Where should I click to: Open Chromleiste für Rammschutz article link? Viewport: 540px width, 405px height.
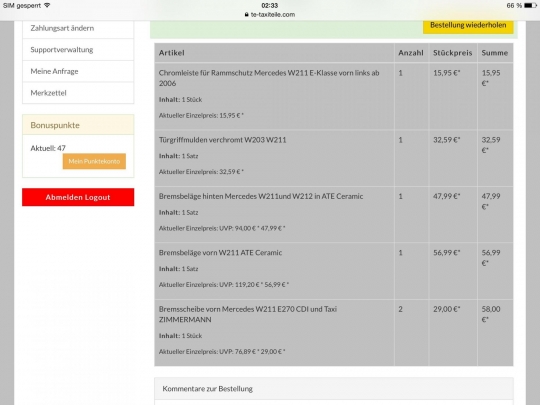(x=269, y=78)
